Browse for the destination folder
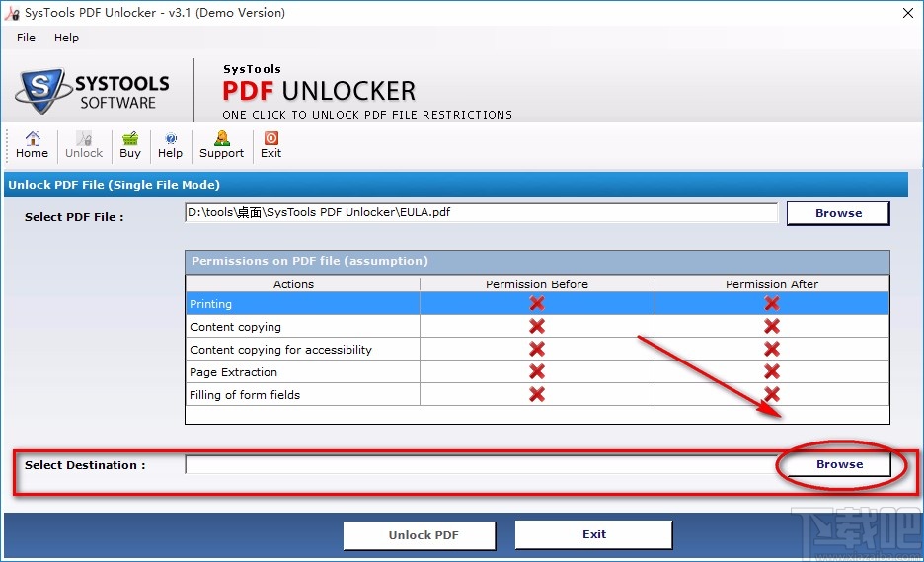This screenshot has width=924, height=562. tap(840, 464)
